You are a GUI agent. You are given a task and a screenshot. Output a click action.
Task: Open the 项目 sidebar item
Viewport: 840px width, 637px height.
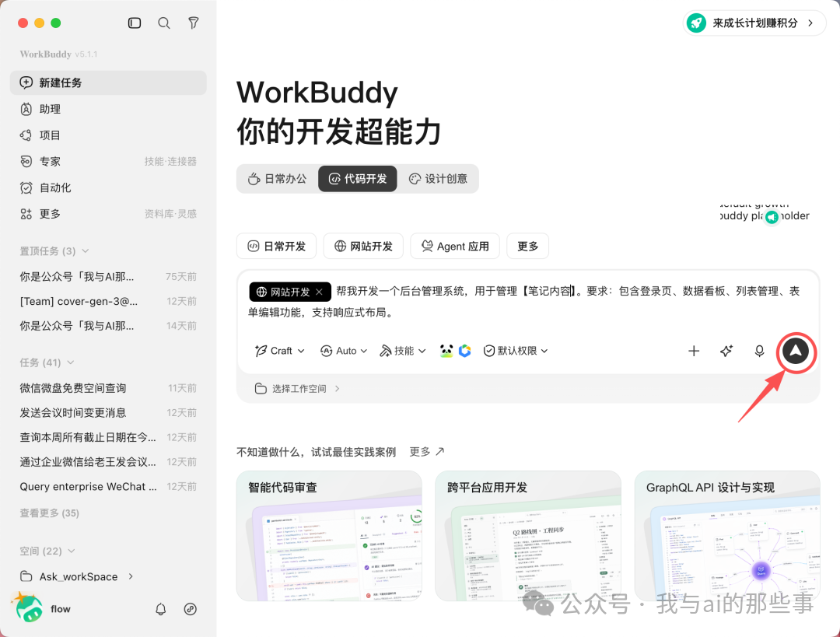[x=108, y=135]
